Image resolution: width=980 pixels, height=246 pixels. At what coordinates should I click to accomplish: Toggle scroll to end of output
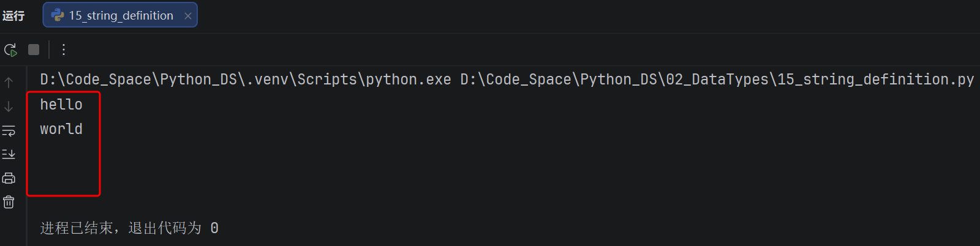(x=9, y=154)
